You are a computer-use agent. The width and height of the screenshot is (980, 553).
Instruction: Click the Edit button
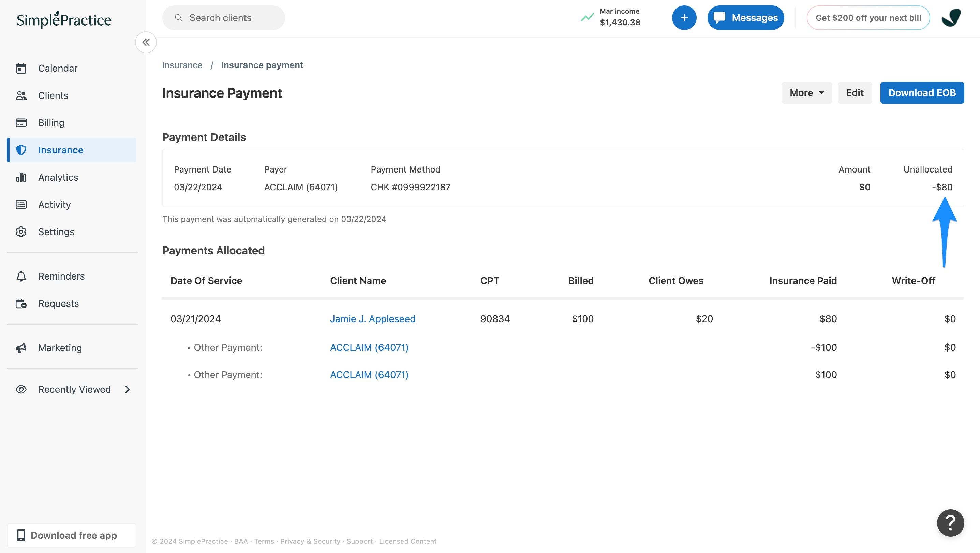pyautogui.click(x=855, y=92)
